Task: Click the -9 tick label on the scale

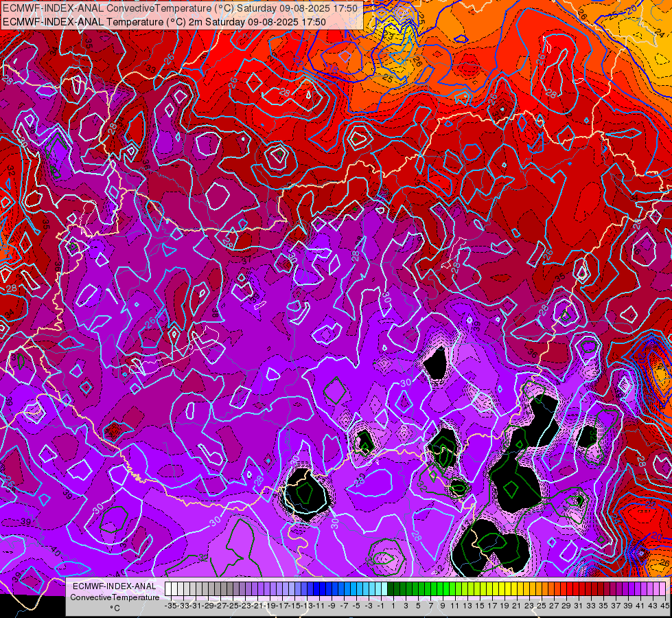Action: click(x=332, y=606)
